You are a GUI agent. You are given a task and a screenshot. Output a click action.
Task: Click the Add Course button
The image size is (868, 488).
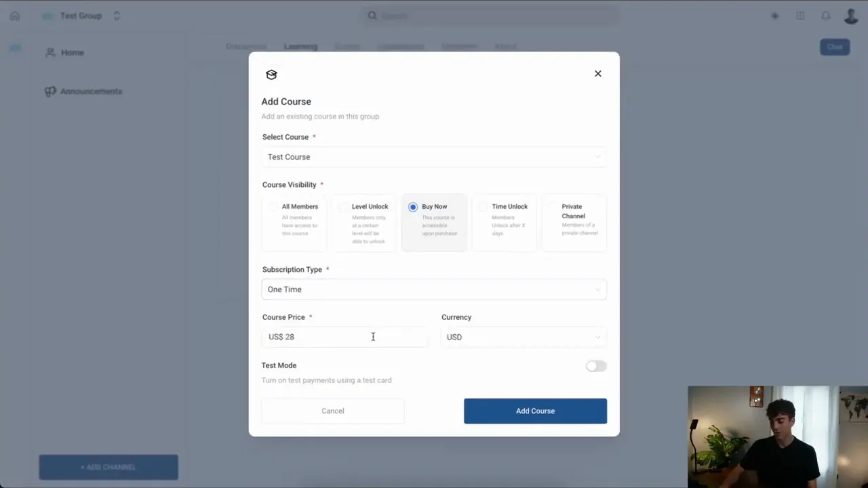(535, 411)
